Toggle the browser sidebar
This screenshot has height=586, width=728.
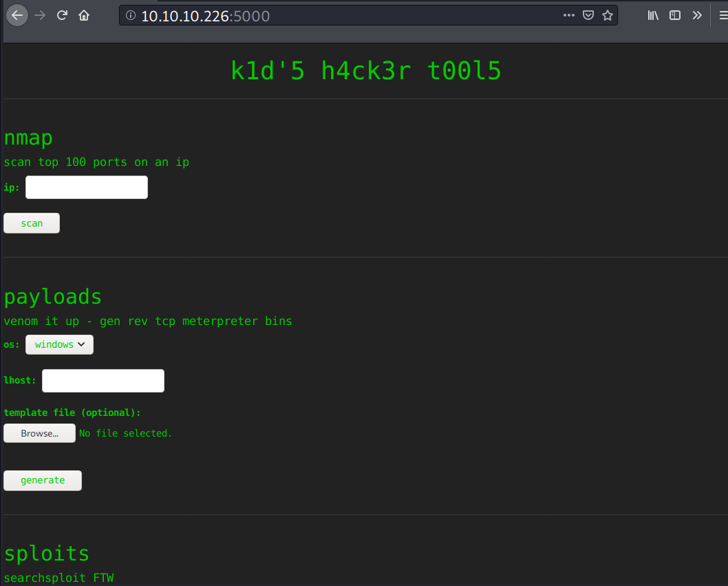pos(675,15)
